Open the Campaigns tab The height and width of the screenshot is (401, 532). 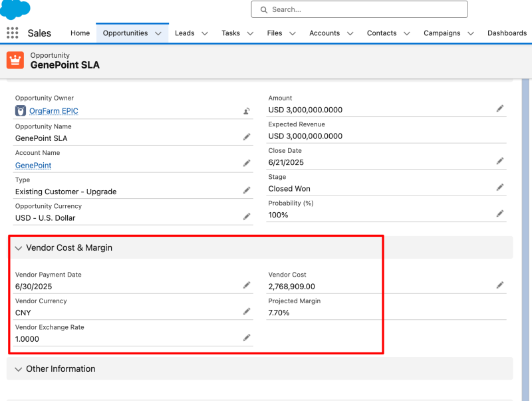point(442,33)
